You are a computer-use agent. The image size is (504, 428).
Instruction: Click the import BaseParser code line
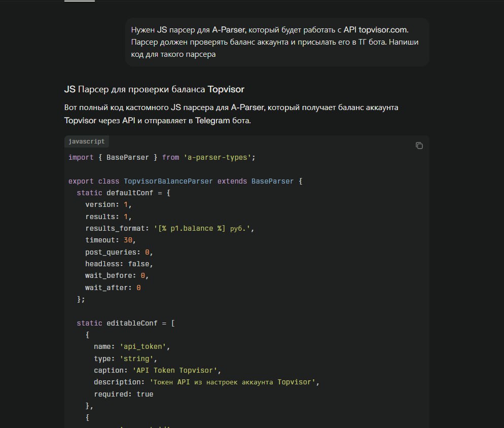pos(162,157)
